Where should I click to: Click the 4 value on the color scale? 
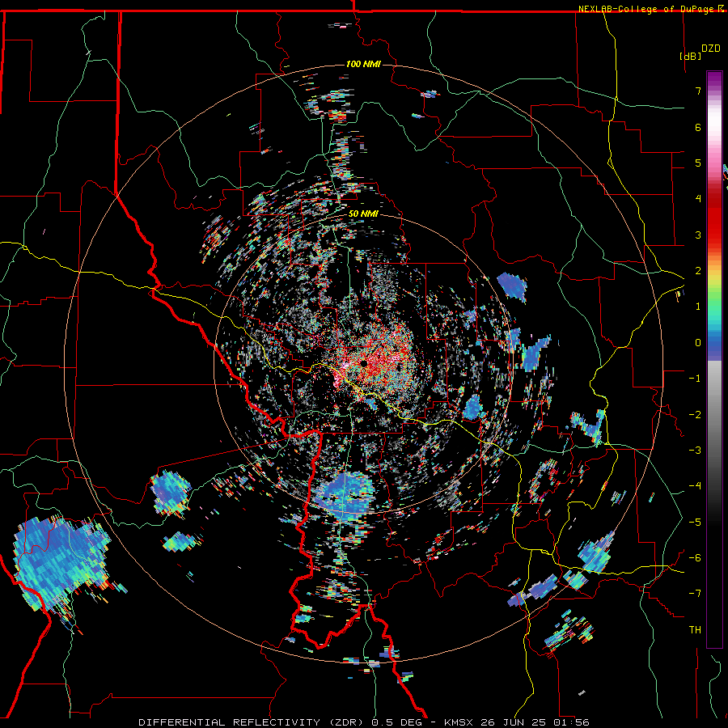click(x=698, y=199)
